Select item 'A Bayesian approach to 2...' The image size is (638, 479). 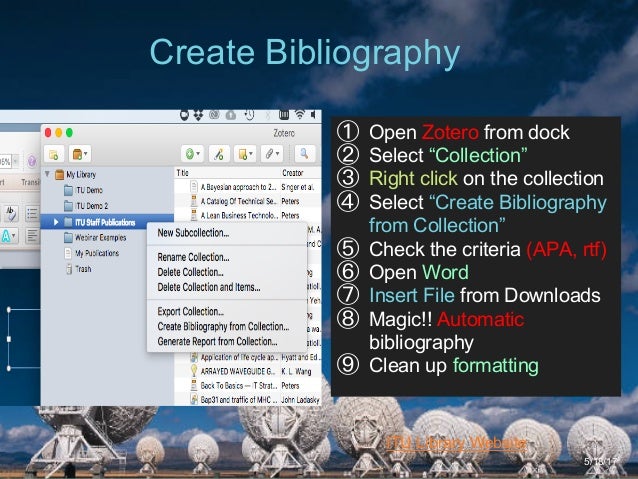(x=238, y=187)
